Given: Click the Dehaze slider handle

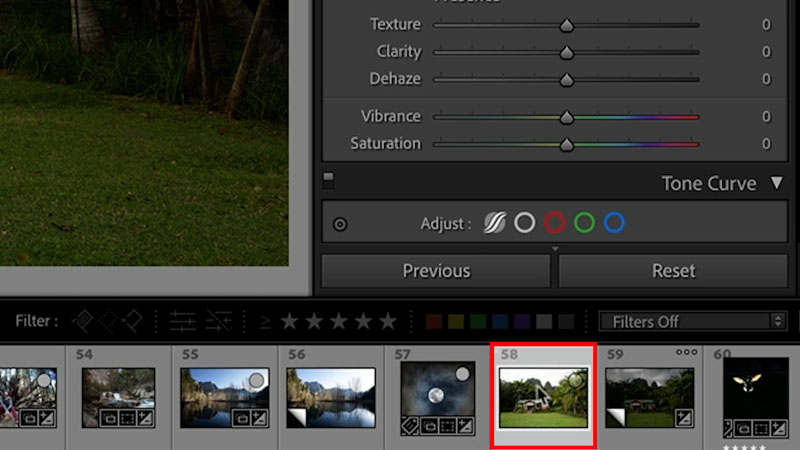Looking at the screenshot, I should pos(566,80).
